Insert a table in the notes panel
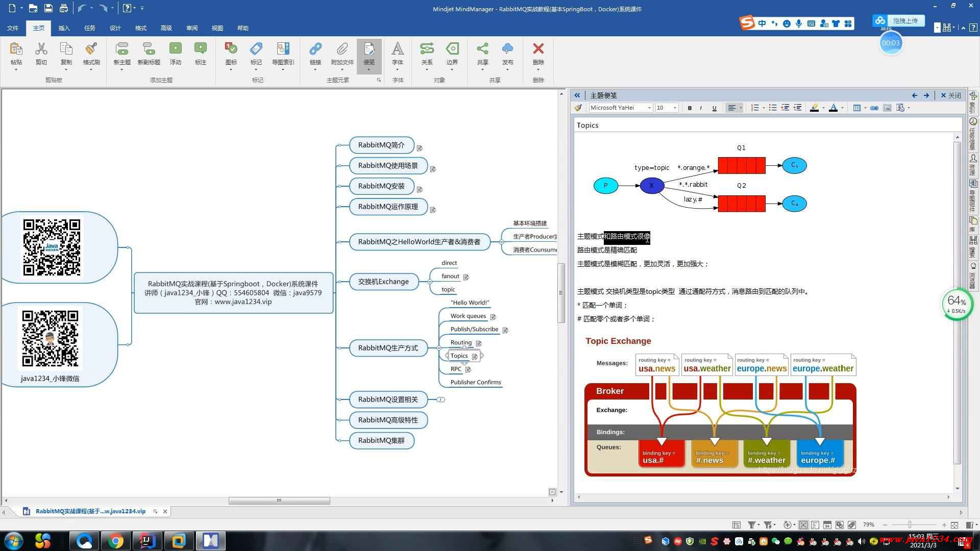This screenshot has width=980, height=551. coord(857,108)
